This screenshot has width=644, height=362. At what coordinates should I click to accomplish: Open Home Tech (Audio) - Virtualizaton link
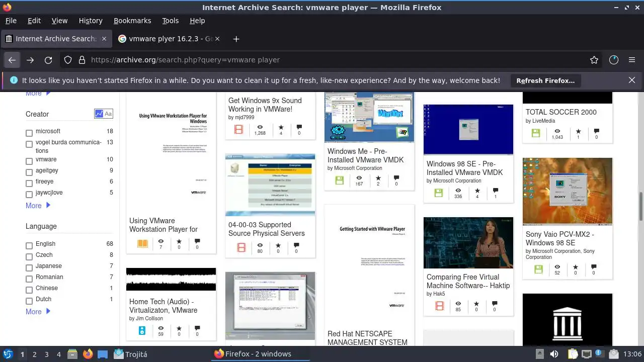163,306
